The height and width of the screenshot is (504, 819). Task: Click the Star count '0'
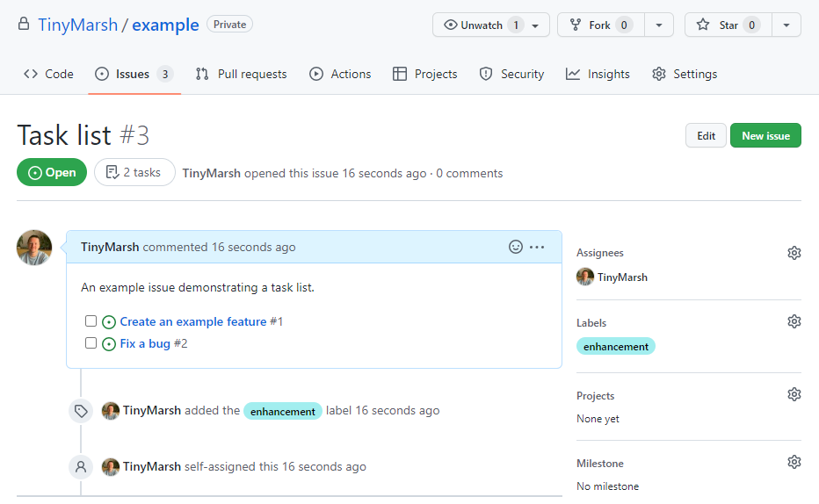751,25
